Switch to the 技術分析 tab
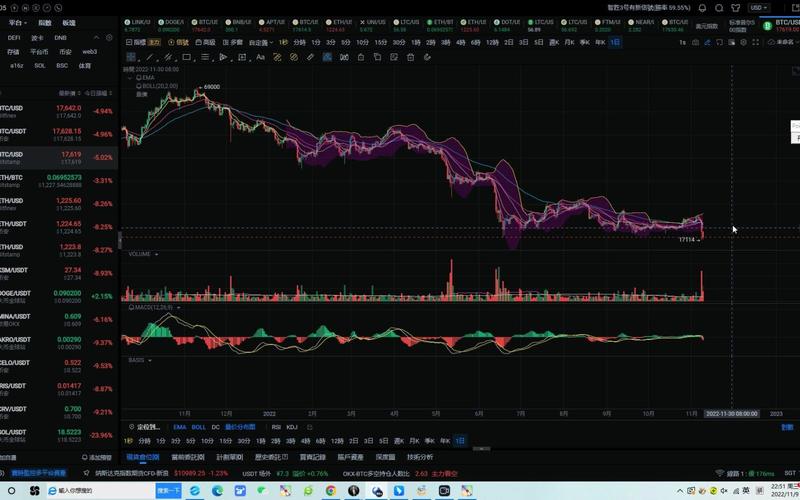Screen dimensions: 800x500 (420, 457)
